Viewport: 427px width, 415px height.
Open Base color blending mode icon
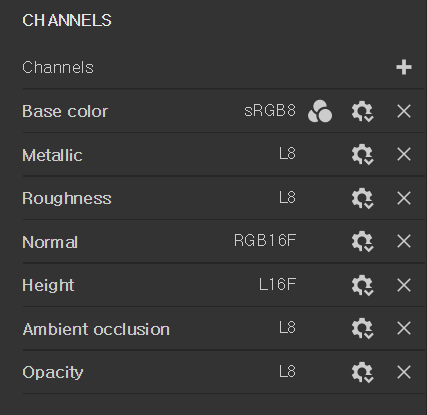click(x=320, y=111)
